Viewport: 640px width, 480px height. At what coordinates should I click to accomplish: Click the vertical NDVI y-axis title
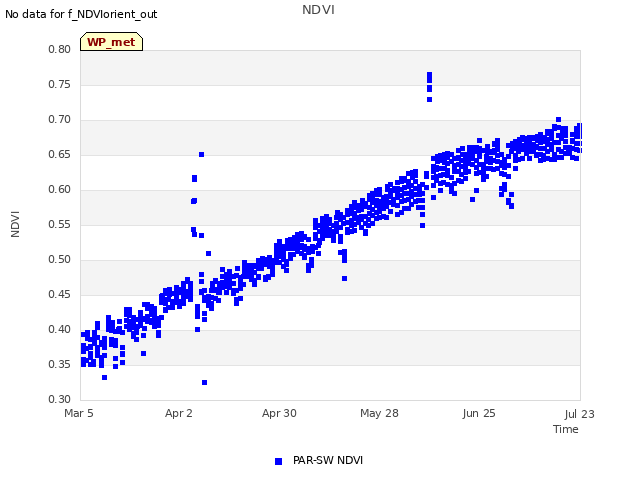(15, 224)
